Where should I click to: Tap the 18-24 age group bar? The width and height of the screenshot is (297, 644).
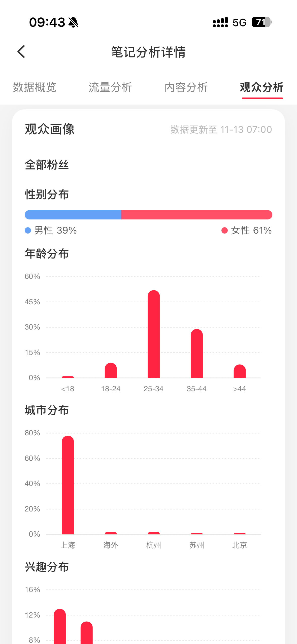click(111, 370)
